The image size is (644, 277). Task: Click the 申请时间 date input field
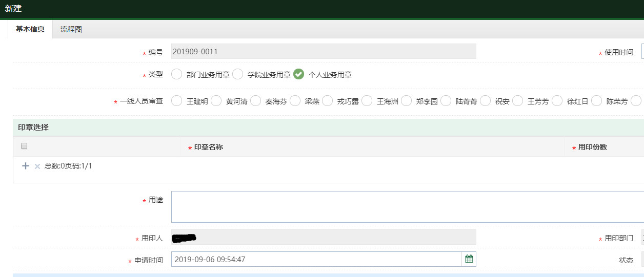click(x=316, y=259)
